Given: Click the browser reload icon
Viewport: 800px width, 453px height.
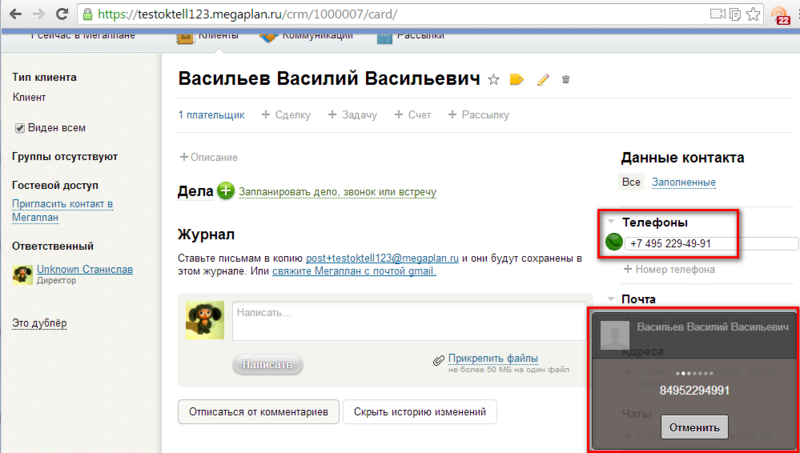Looking at the screenshot, I should 62,15.
